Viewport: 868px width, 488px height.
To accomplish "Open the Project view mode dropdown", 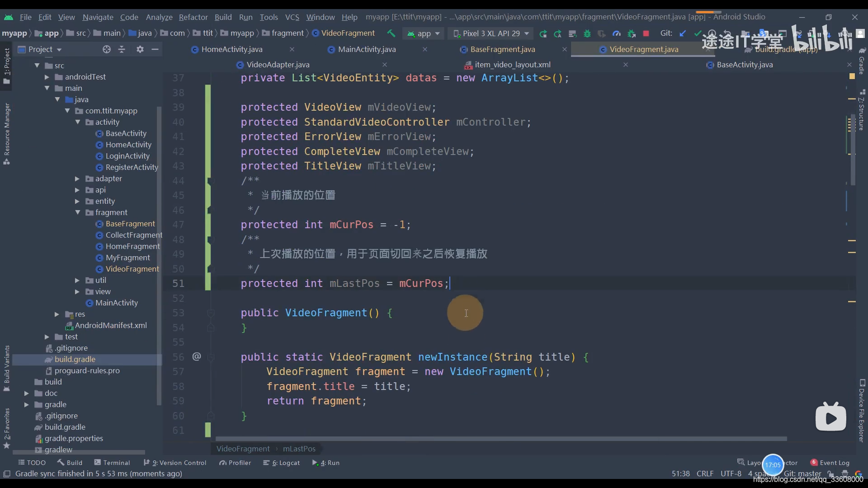I will (x=40, y=49).
